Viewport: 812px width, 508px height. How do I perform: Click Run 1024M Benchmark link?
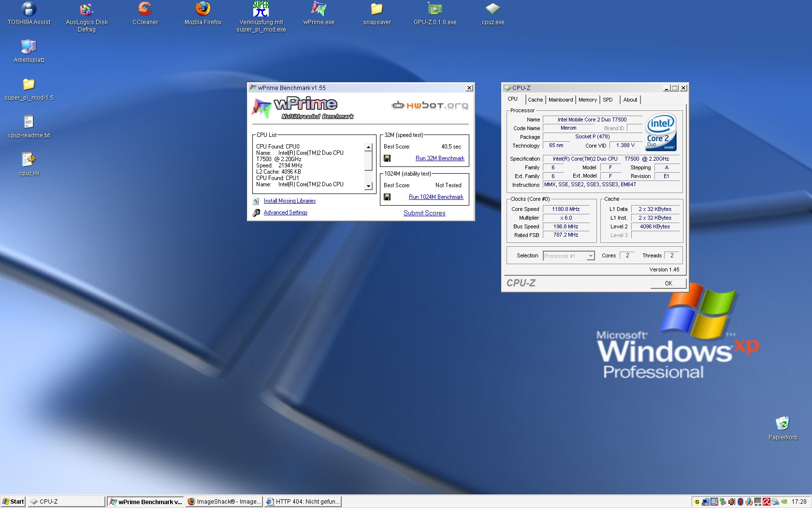point(436,197)
